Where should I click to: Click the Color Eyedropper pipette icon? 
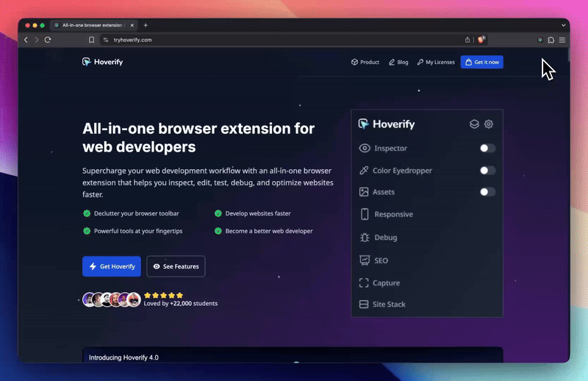click(x=364, y=171)
